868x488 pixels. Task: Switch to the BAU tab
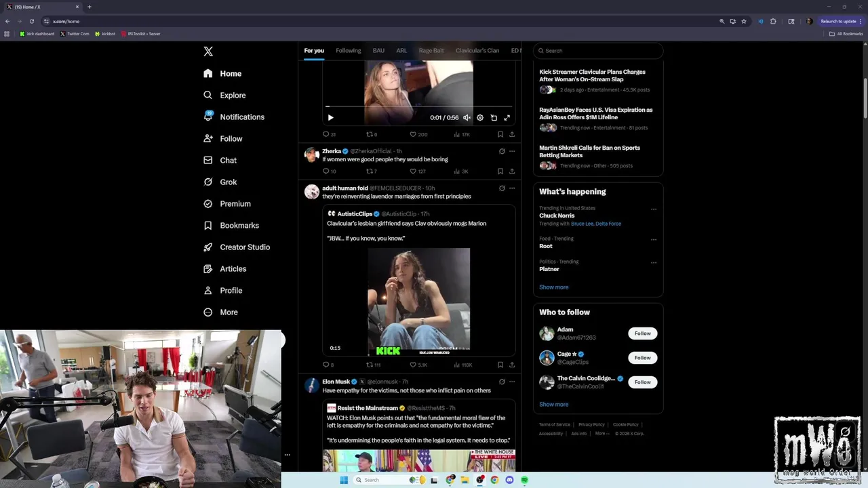[378, 50]
